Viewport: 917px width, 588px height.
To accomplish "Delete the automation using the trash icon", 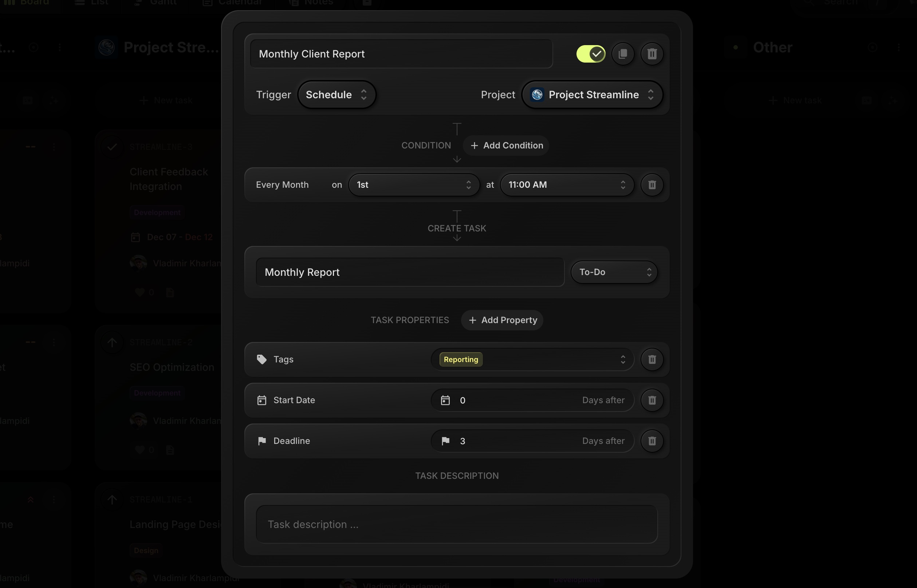I will point(652,54).
